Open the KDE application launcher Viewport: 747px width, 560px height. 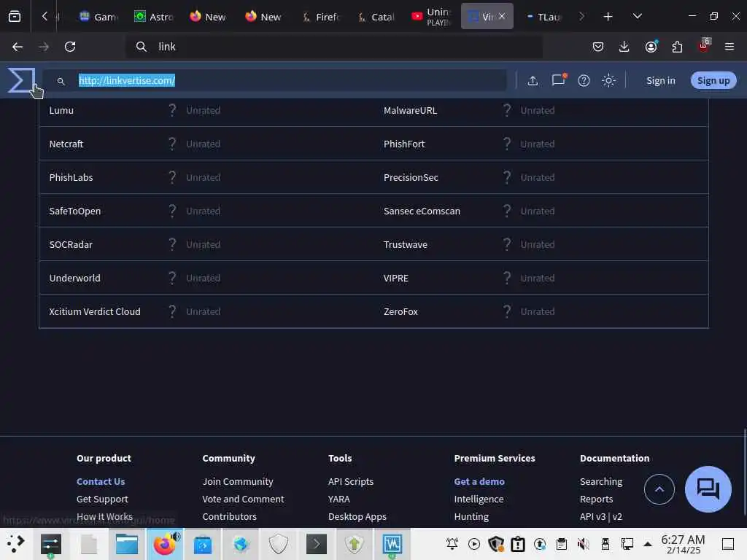[15, 543]
